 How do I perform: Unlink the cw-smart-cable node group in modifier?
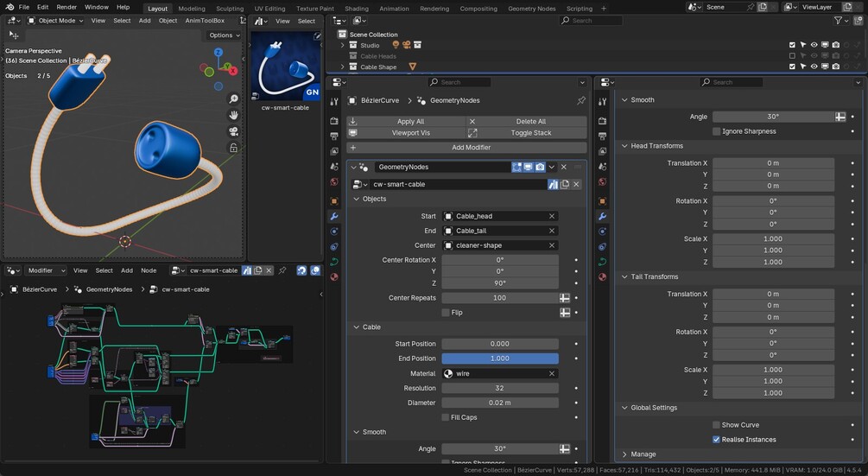pos(576,184)
